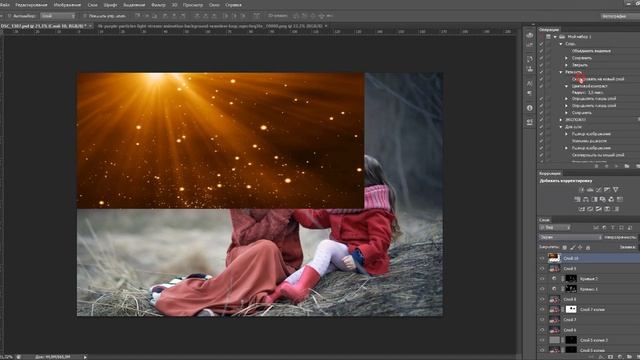640x360 pixels.
Task: Toggle the Показать упр. элем. checkbox
Action: click(x=85, y=16)
